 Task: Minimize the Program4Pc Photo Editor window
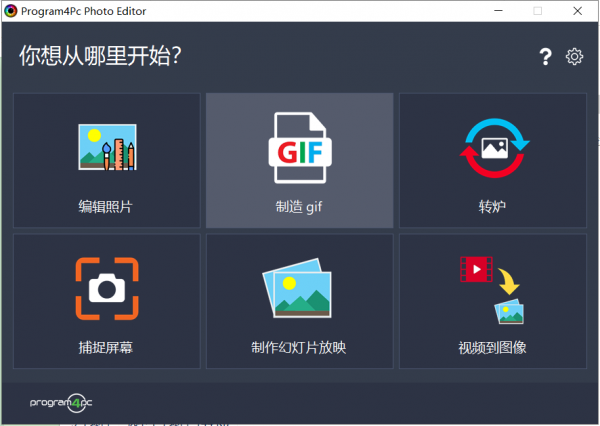tap(499, 11)
